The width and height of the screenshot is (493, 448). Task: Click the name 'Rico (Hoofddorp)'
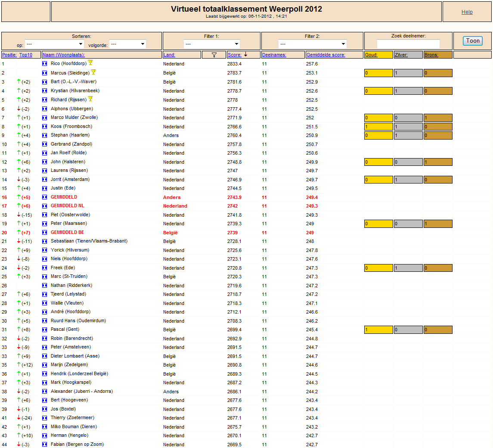tap(68, 64)
